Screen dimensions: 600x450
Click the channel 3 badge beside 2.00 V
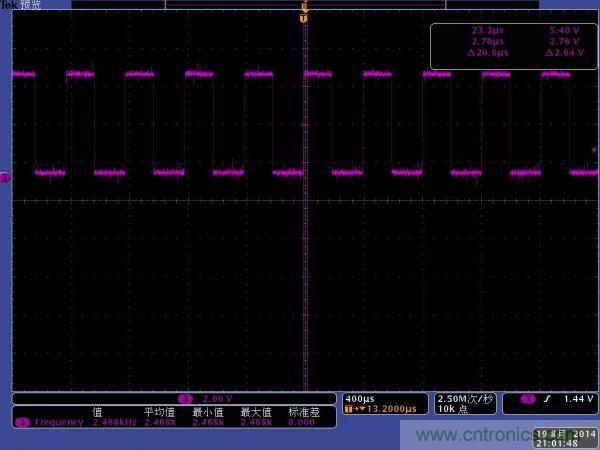[x=184, y=398]
